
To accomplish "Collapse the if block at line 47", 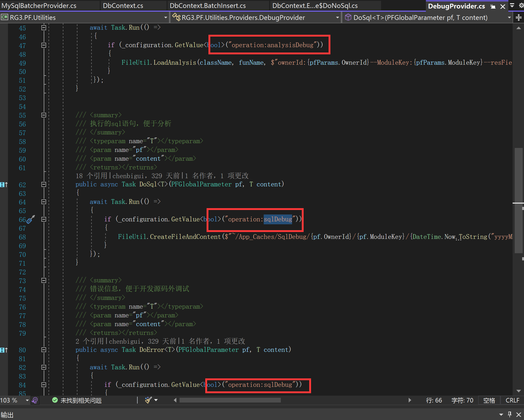I will 44,45.
